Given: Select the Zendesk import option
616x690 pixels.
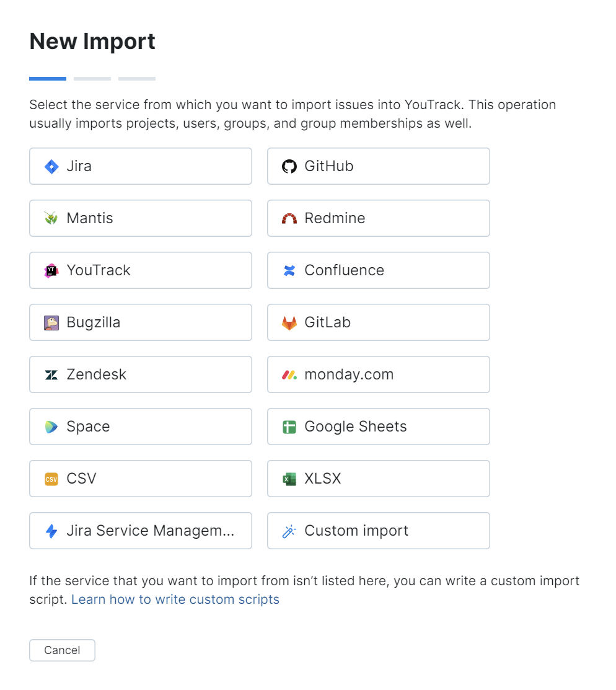Looking at the screenshot, I should tap(140, 374).
